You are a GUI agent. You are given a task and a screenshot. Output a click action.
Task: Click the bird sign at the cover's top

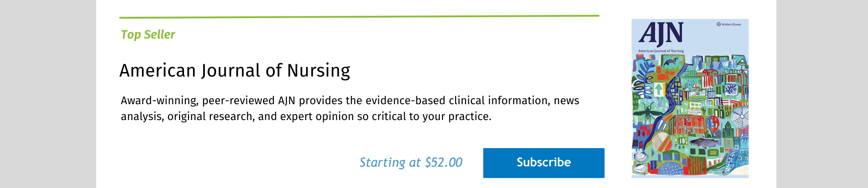[671, 62]
